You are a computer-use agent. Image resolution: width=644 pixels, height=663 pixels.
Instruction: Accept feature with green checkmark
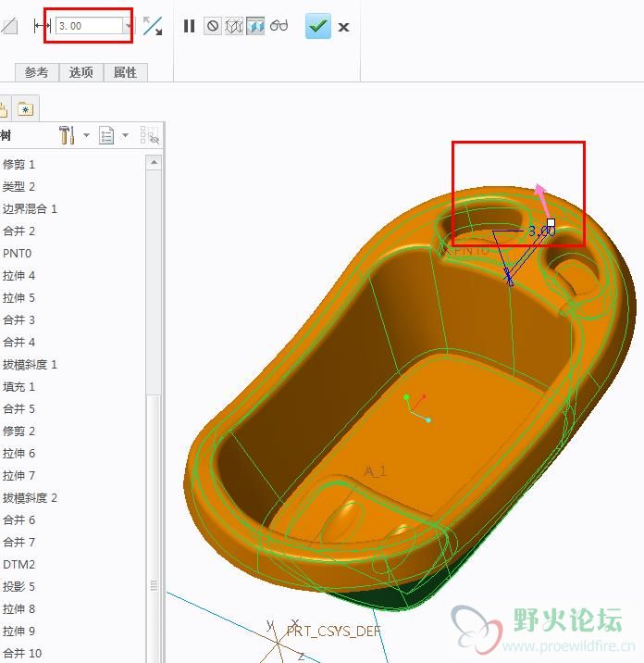318,26
